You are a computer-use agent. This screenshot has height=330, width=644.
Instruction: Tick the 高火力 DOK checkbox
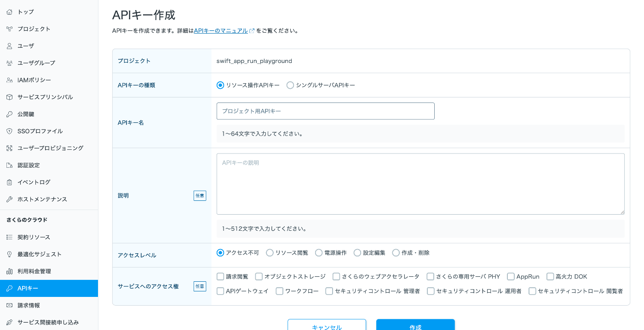pos(550,277)
